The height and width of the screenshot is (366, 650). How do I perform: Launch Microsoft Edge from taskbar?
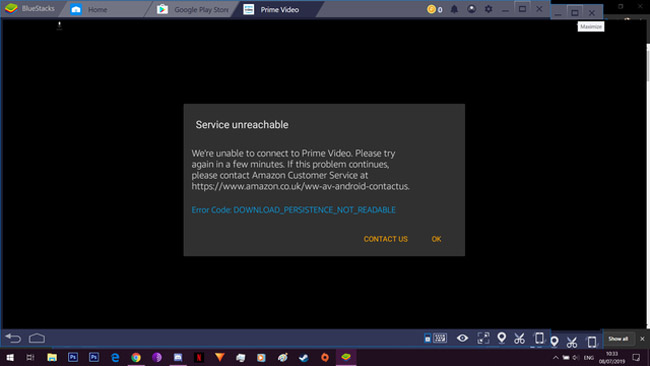pos(115,357)
